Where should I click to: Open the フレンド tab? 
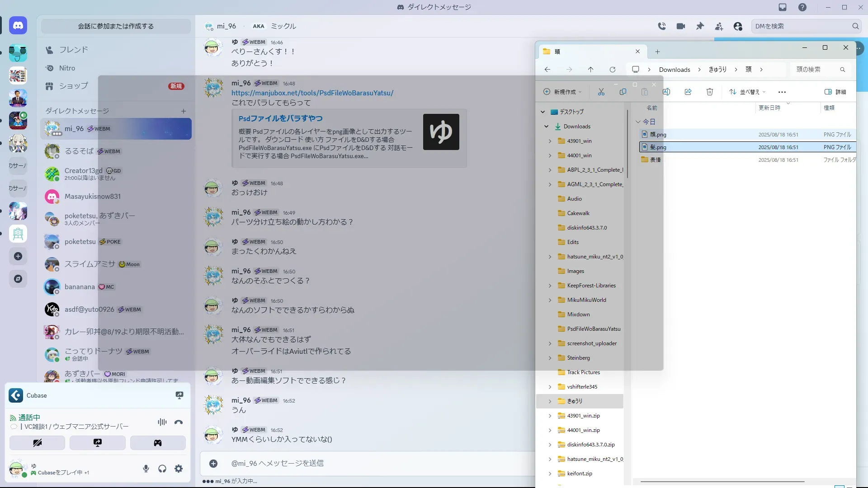[73, 50]
